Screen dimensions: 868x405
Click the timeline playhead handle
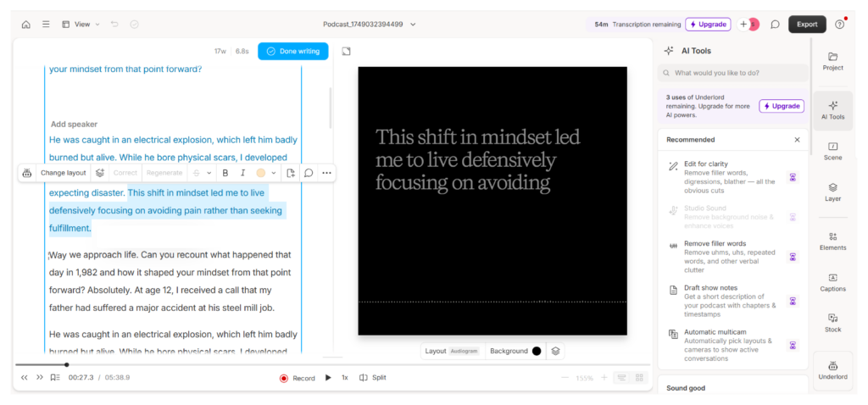click(x=66, y=364)
